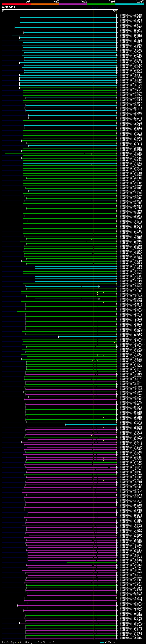Select the UniRef100_B4MCA7 label
This screenshot has width=146, height=644.
(131, 585)
